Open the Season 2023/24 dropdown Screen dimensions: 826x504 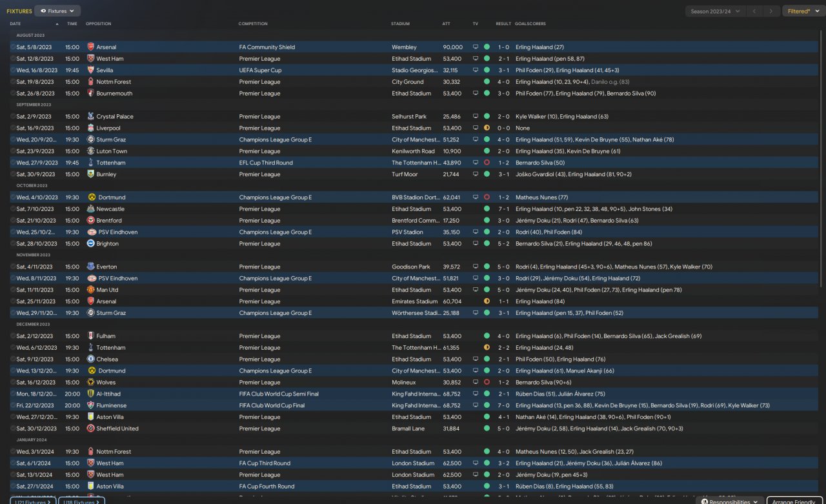[x=715, y=11]
